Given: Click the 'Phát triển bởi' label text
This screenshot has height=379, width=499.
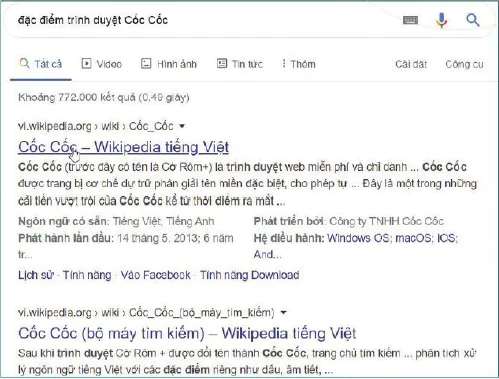Looking at the screenshot, I should tap(289, 221).
